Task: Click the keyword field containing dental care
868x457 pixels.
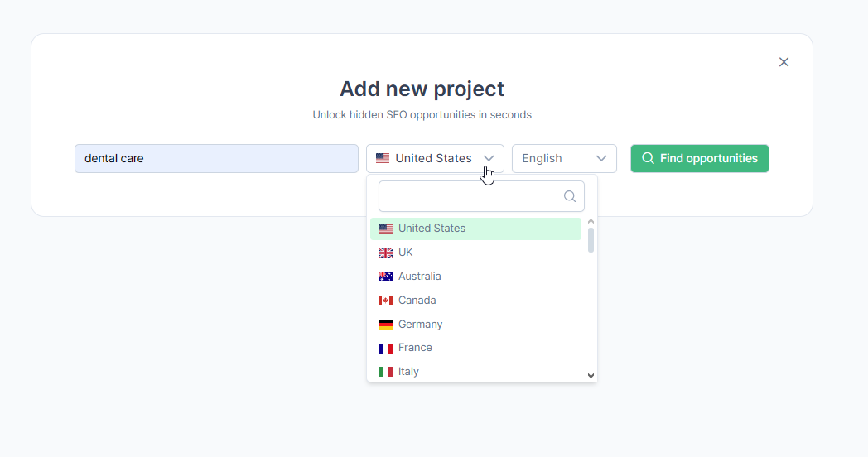Action: coord(216,158)
